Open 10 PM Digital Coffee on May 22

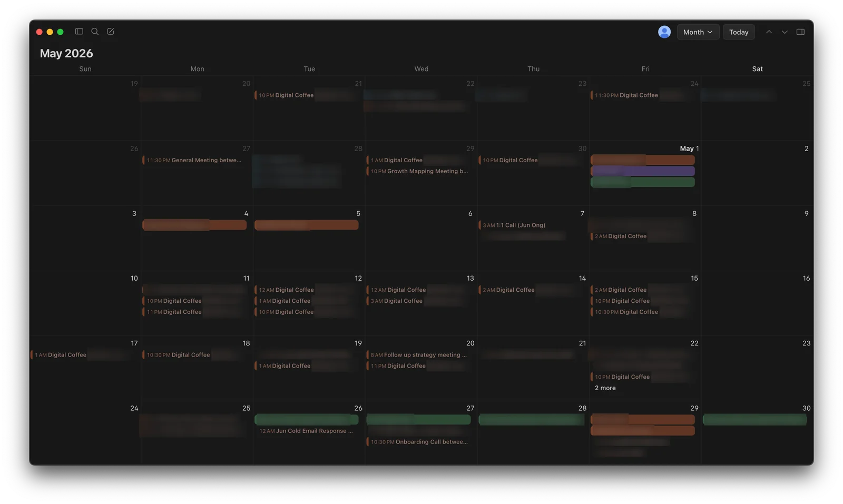(642, 377)
